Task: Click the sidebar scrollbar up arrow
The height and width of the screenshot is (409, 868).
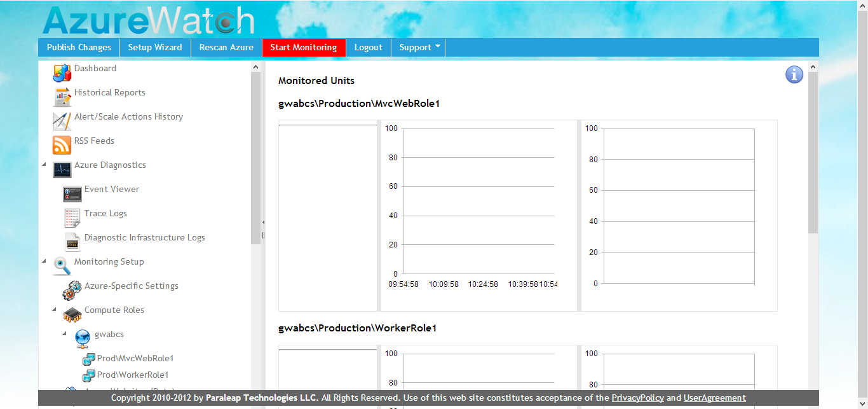Action: pos(256,66)
